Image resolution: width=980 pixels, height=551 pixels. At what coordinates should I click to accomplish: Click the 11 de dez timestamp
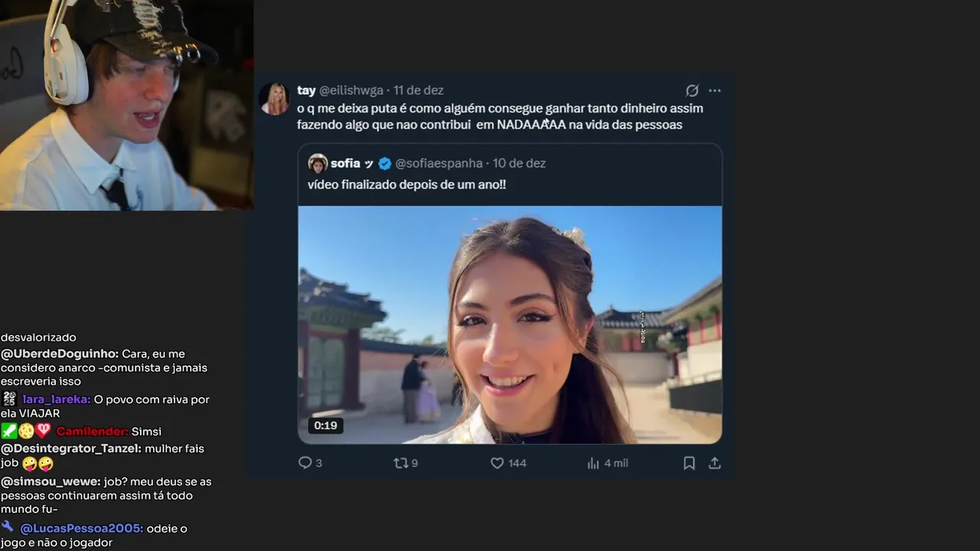point(418,90)
